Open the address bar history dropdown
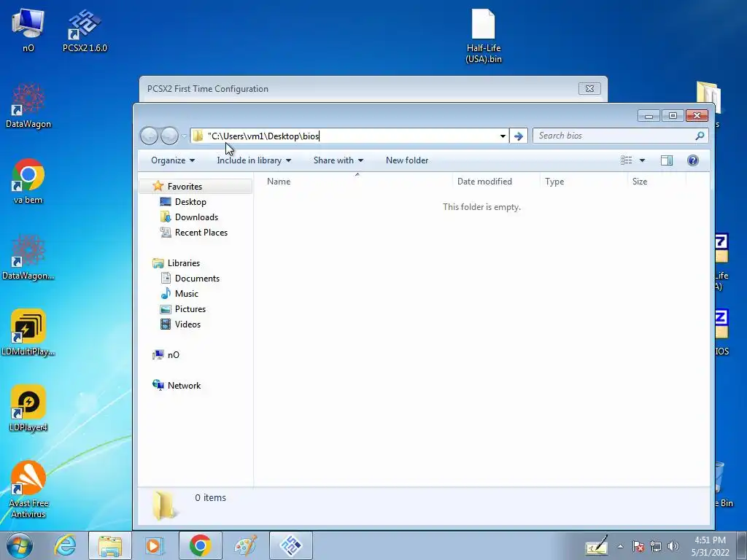The image size is (747, 560). tap(503, 136)
